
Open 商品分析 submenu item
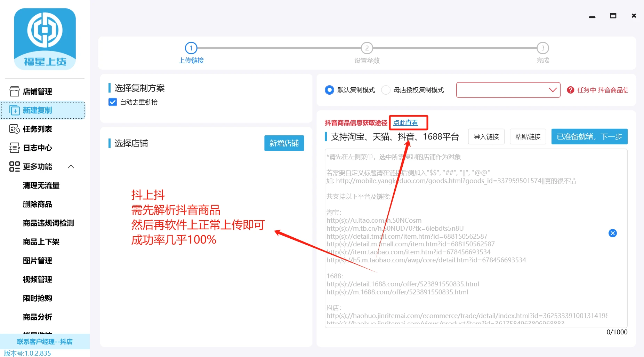[x=38, y=317]
